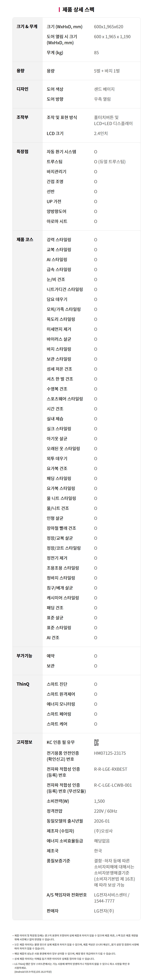The width and height of the screenshot is (153, 980).
Task: Select the 에너지 모니터링 row label
Action: coord(61,704)
